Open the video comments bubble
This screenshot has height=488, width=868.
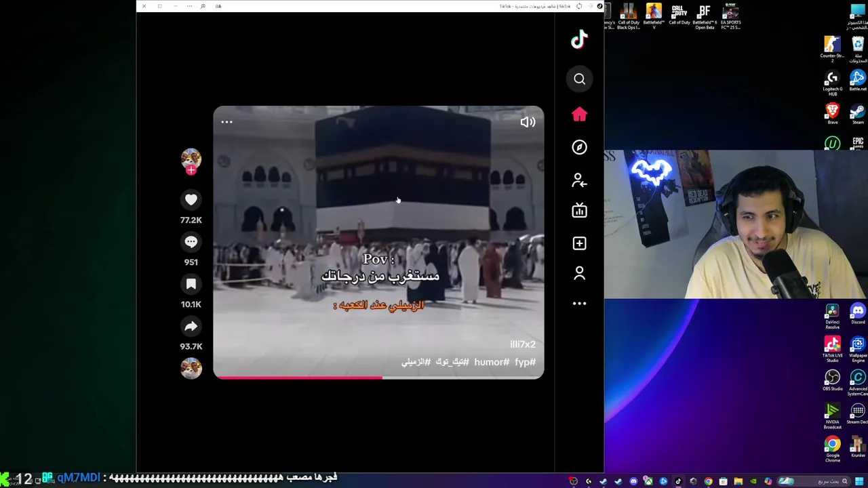tap(191, 242)
